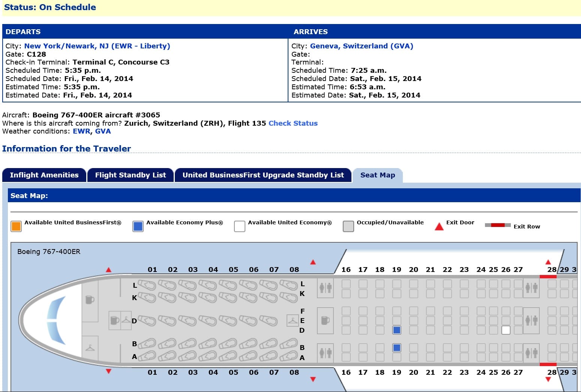
Task: Click the lavatory icon before row 16
Action: point(325,288)
